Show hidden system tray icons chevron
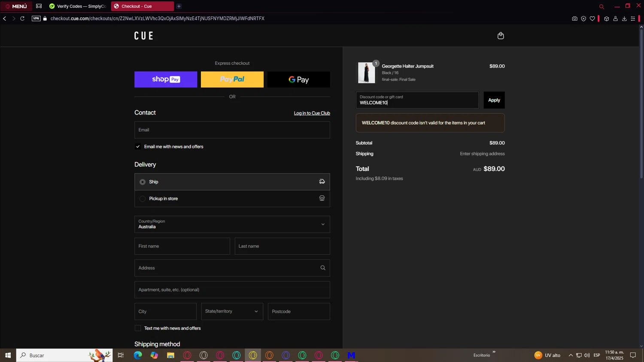644x362 pixels. click(571, 355)
